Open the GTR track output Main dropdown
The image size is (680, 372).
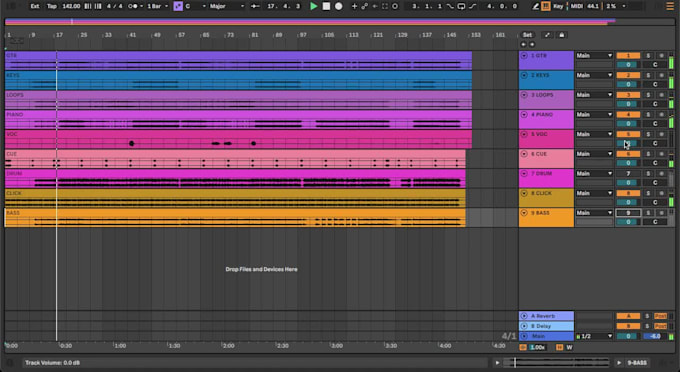click(x=594, y=55)
